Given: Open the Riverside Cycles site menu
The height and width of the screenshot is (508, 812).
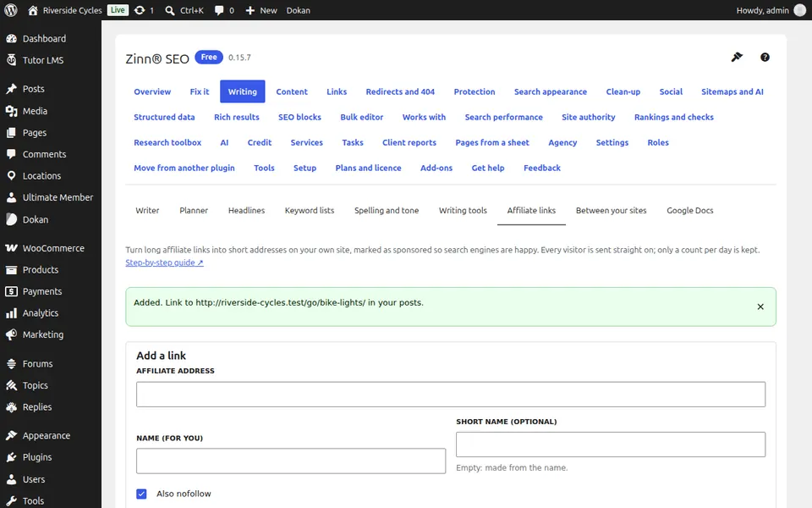Looking at the screenshot, I should coord(65,10).
